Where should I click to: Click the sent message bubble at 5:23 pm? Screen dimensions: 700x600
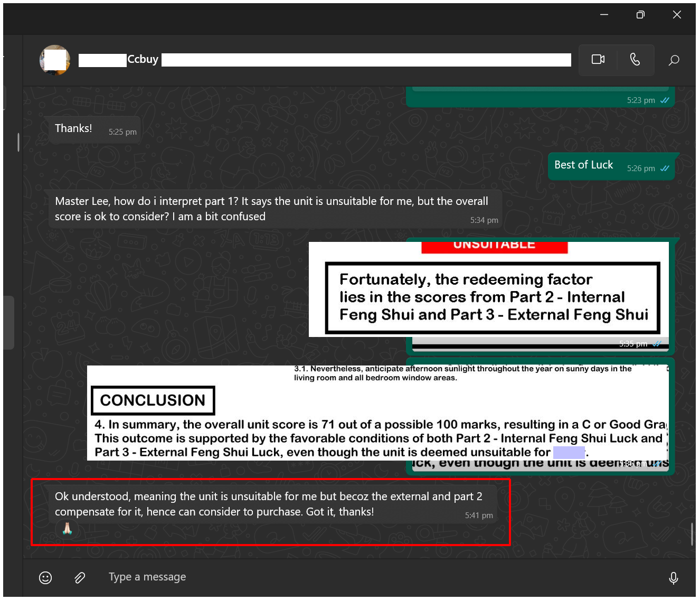pos(540,97)
